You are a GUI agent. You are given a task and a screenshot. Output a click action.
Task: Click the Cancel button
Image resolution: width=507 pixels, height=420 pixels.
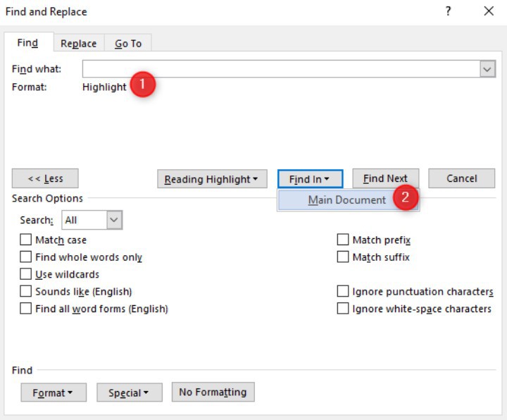coord(461,178)
